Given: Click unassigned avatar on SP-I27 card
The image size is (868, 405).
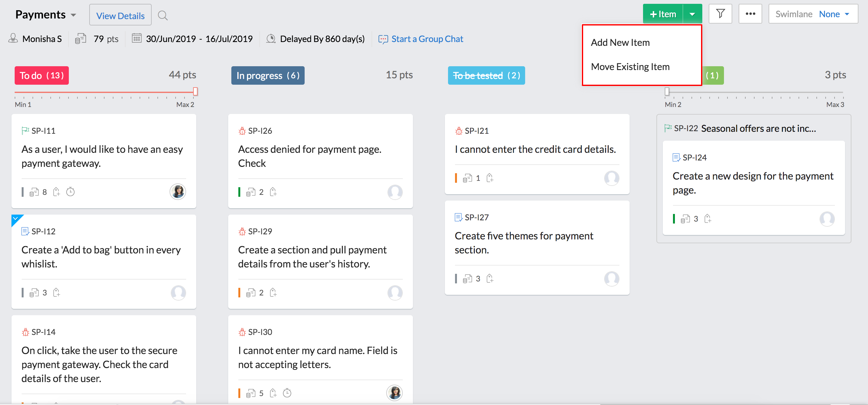Looking at the screenshot, I should 611,279.
